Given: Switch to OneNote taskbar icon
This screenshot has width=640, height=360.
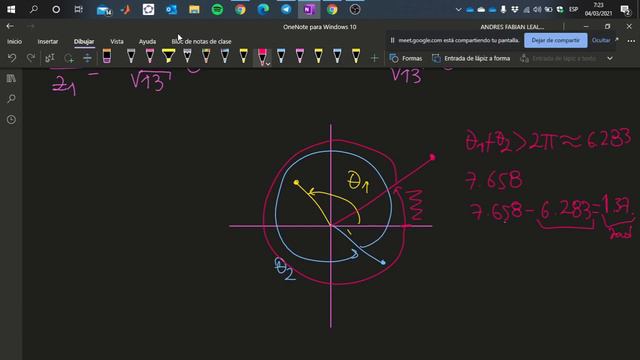Looking at the screenshot, I should [309, 9].
